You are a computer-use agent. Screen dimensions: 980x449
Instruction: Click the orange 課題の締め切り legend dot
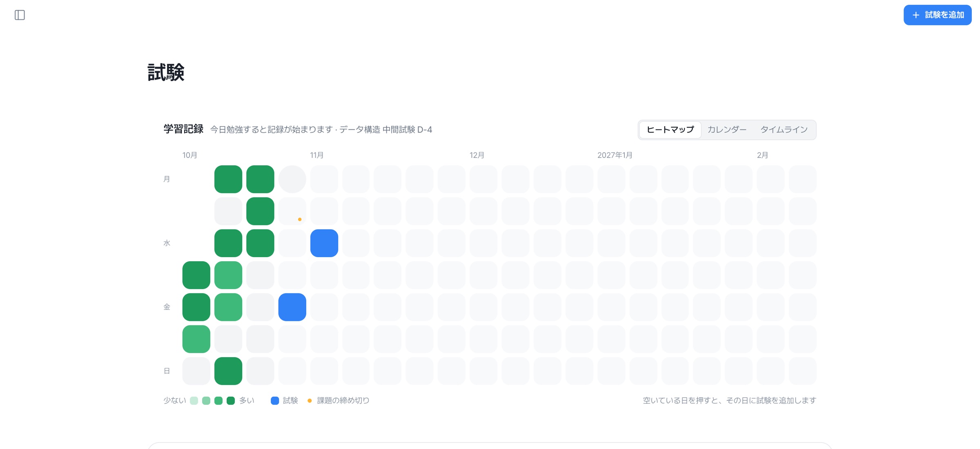[x=310, y=401]
